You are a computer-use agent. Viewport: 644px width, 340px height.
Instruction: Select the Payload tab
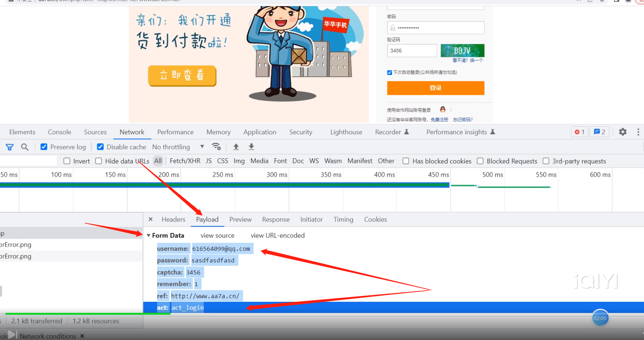207,220
